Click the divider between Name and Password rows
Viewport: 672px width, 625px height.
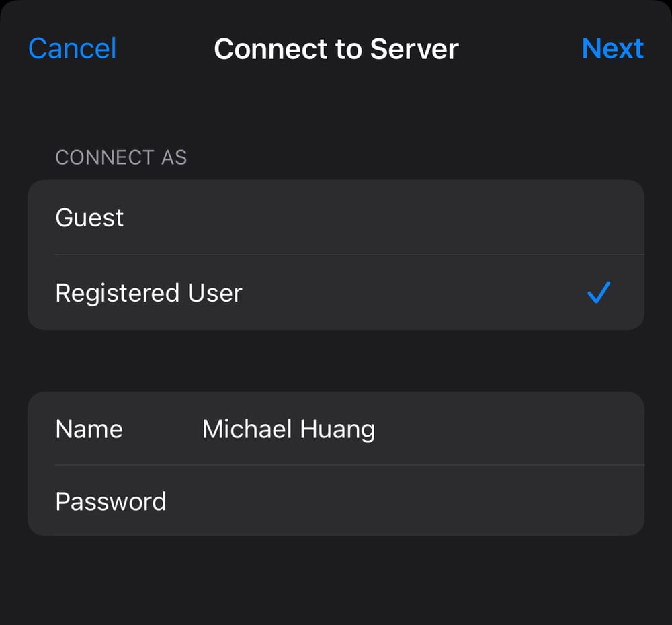coord(349,465)
